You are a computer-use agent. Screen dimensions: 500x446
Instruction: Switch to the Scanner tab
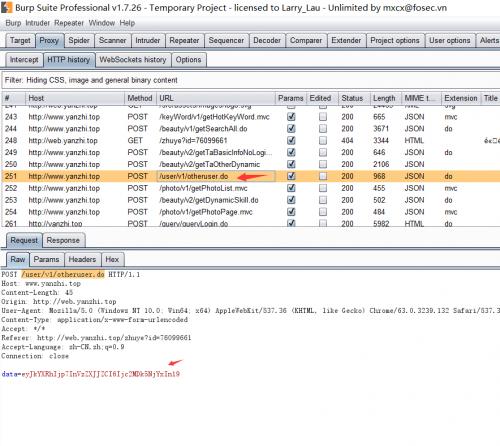pos(112,40)
